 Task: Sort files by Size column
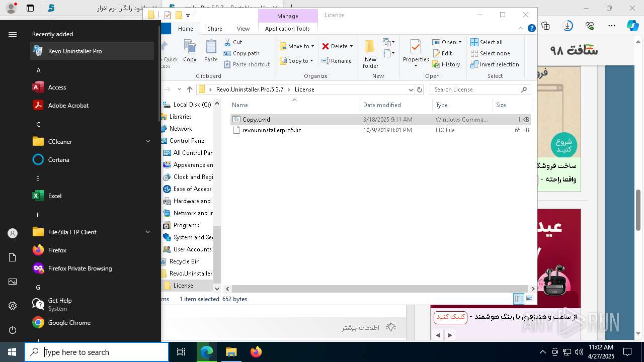[x=512, y=105]
